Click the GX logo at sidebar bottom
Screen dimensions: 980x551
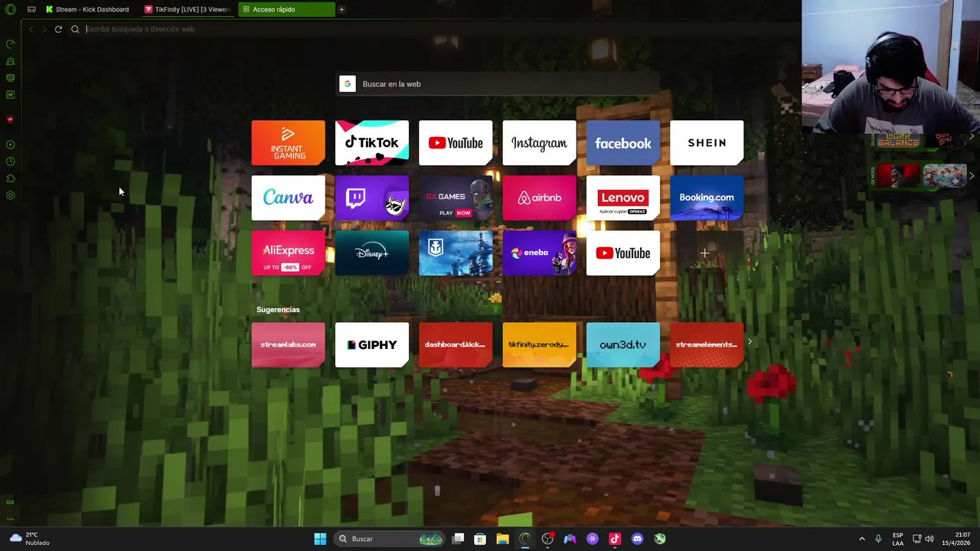coord(10,502)
